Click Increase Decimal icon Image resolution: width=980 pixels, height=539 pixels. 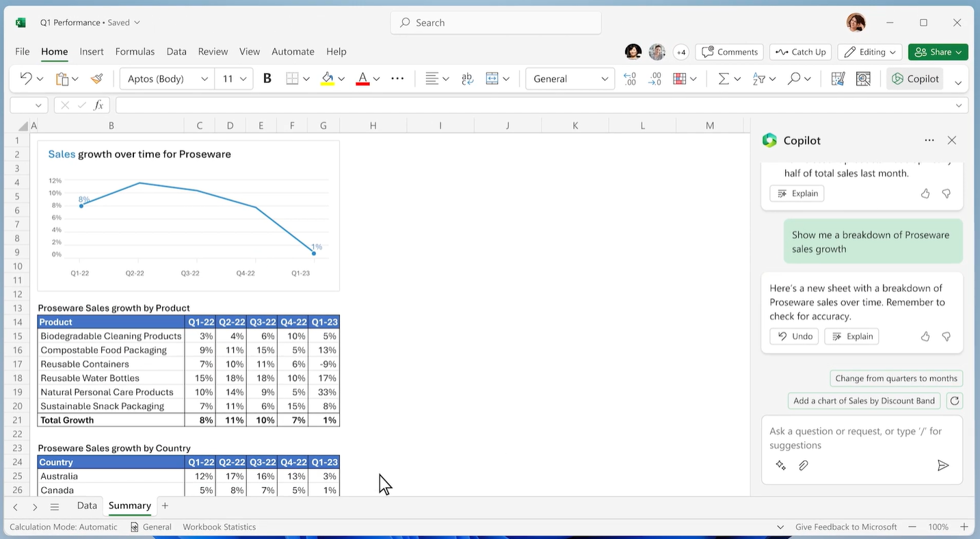point(630,79)
